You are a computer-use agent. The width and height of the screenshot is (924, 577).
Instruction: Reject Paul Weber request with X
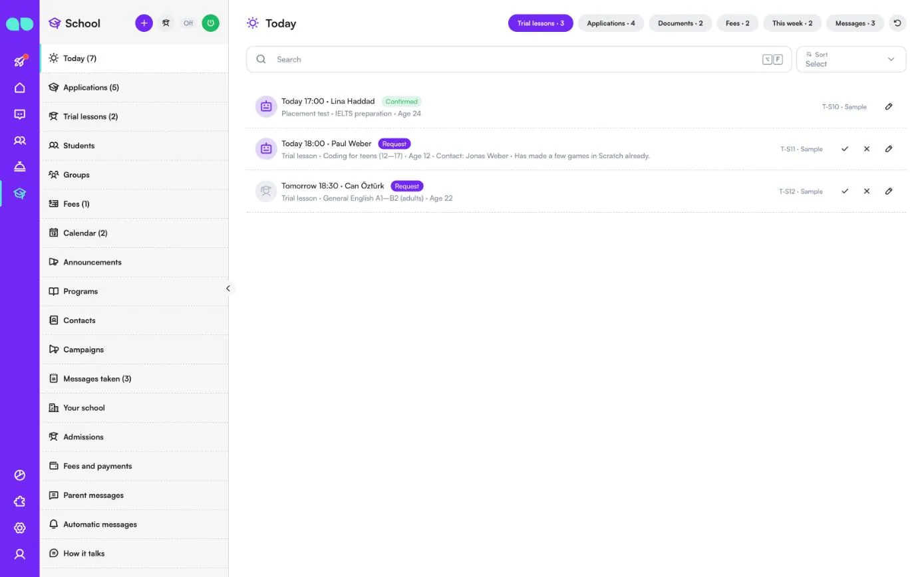(867, 149)
